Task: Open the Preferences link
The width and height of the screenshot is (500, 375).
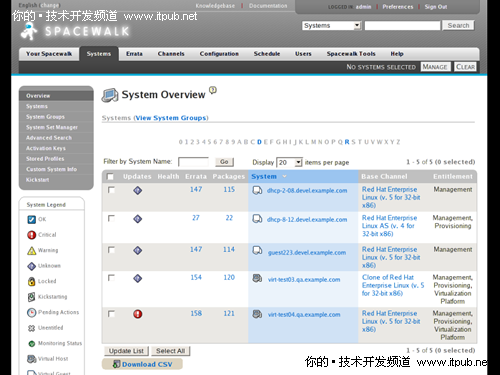Action: pos(398,7)
